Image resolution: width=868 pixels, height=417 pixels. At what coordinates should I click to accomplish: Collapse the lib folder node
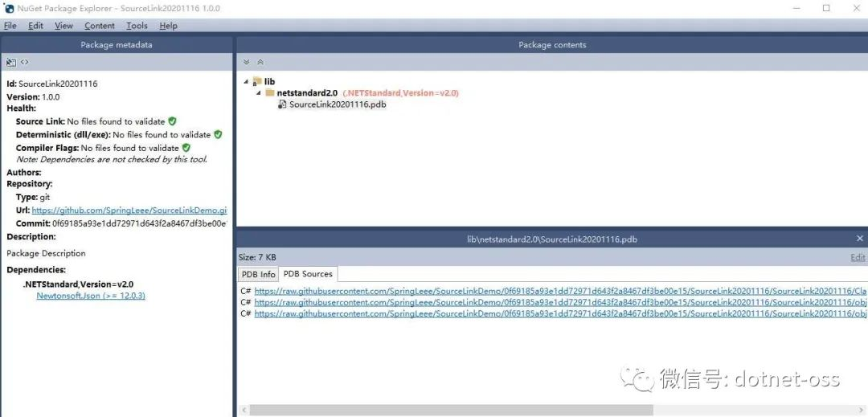point(246,81)
